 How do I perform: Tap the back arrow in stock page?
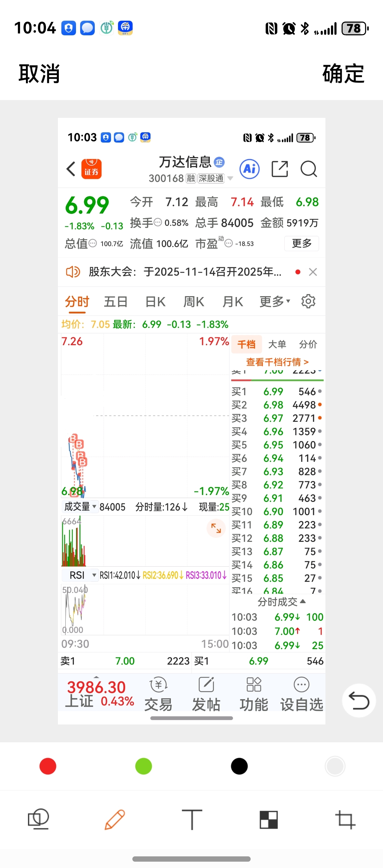(x=71, y=169)
